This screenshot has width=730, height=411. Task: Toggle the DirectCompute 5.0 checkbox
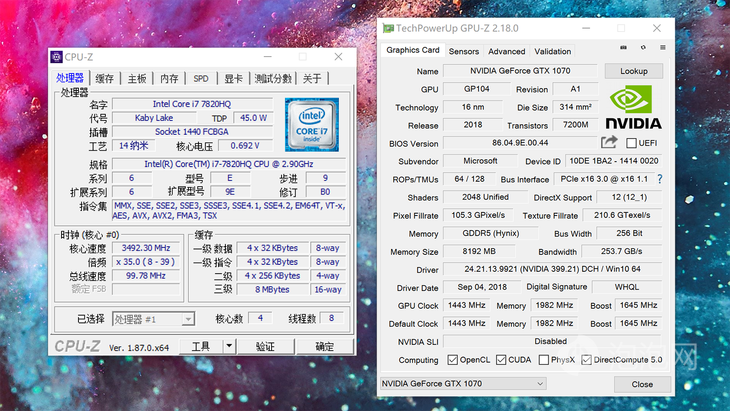click(x=587, y=360)
